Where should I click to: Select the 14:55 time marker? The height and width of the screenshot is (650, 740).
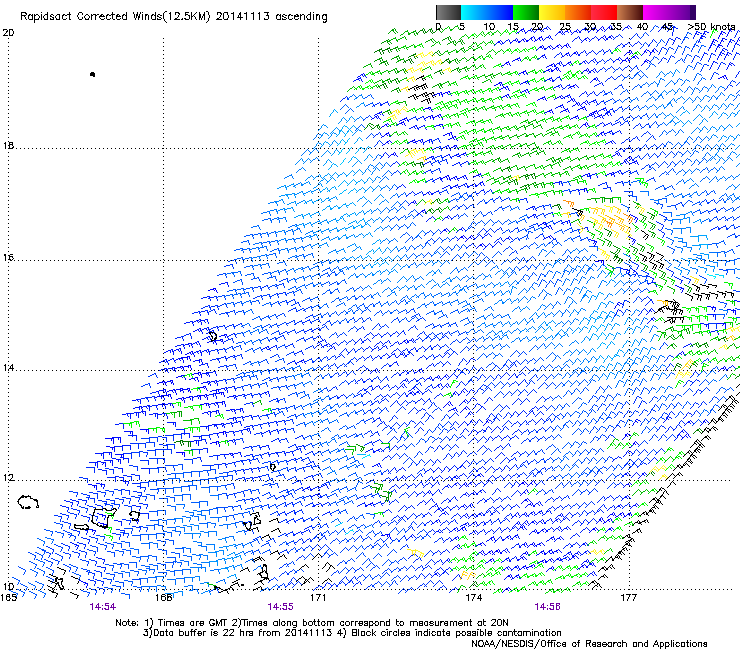coord(280,607)
